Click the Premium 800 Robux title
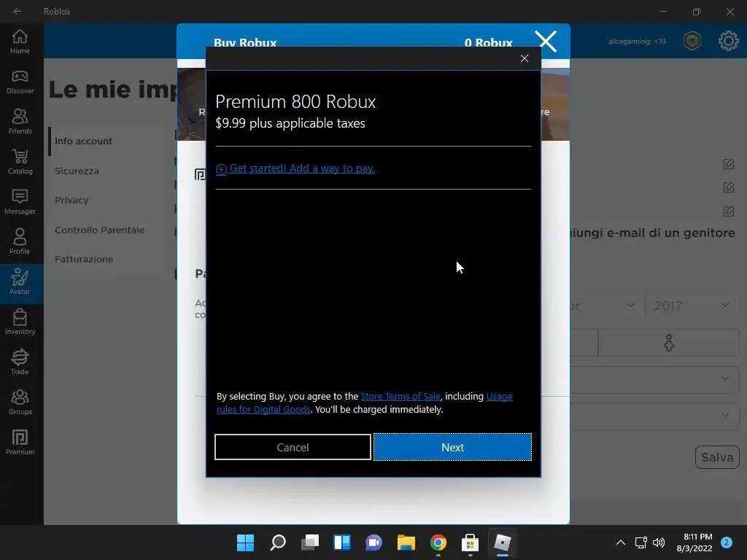The image size is (747, 560). [x=295, y=102]
